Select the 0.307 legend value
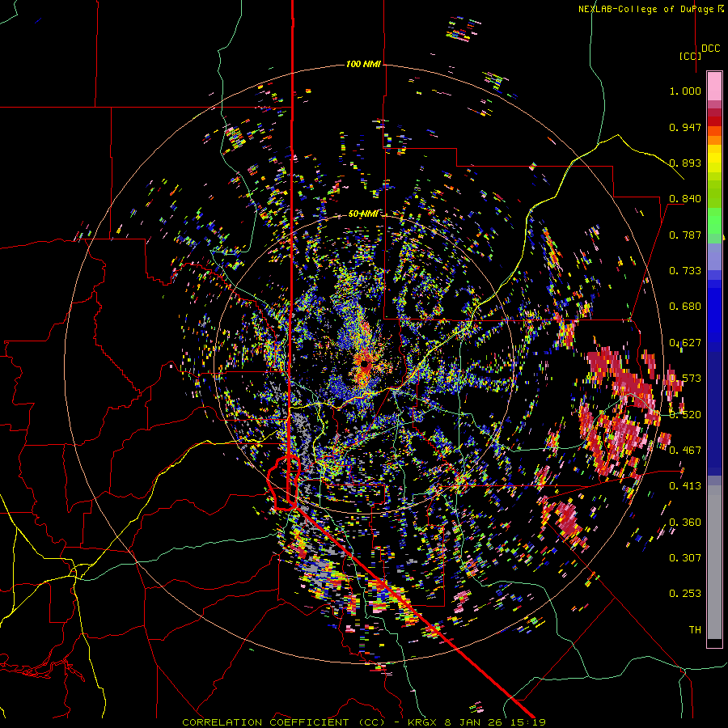Viewport: 728px width, 728px height. tap(685, 558)
